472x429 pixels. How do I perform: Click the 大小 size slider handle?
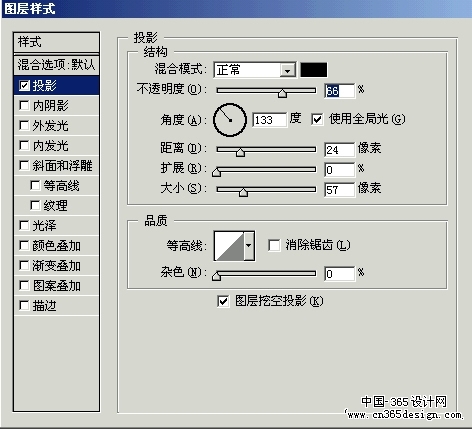click(x=243, y=192)
